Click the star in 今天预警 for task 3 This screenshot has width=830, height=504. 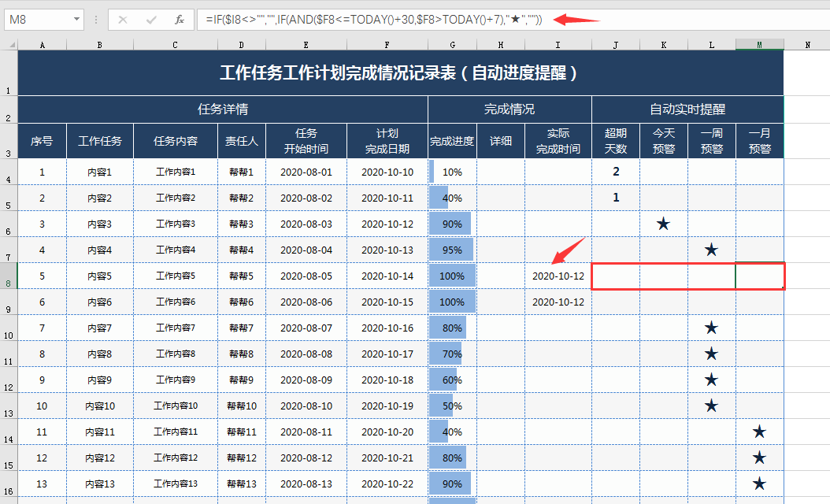(663, 224)
